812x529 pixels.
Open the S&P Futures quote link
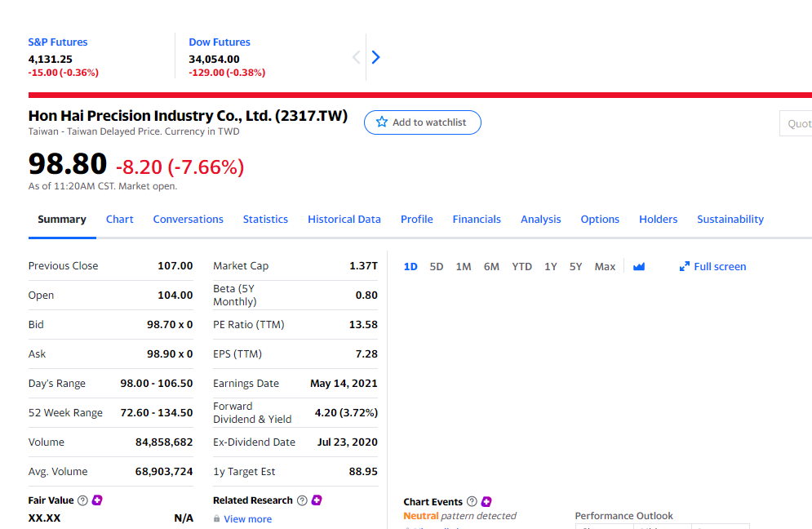58,42
